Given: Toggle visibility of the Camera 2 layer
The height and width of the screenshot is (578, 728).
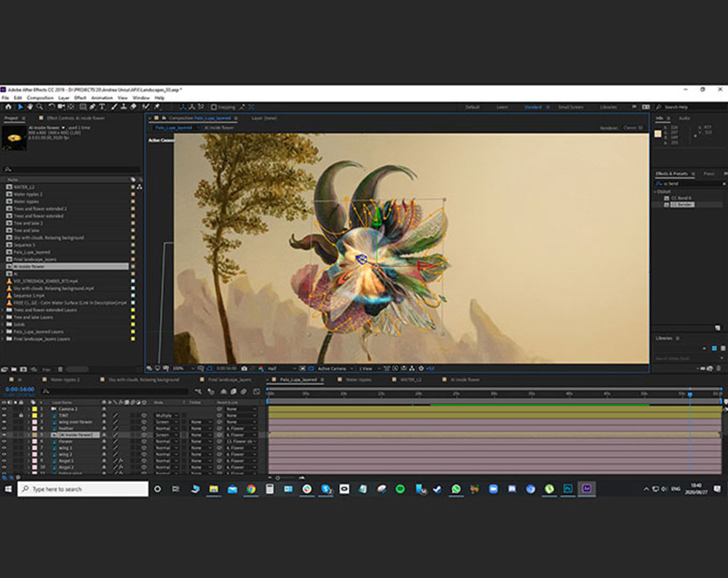Looking at the screenshot, I should point(4,409).
